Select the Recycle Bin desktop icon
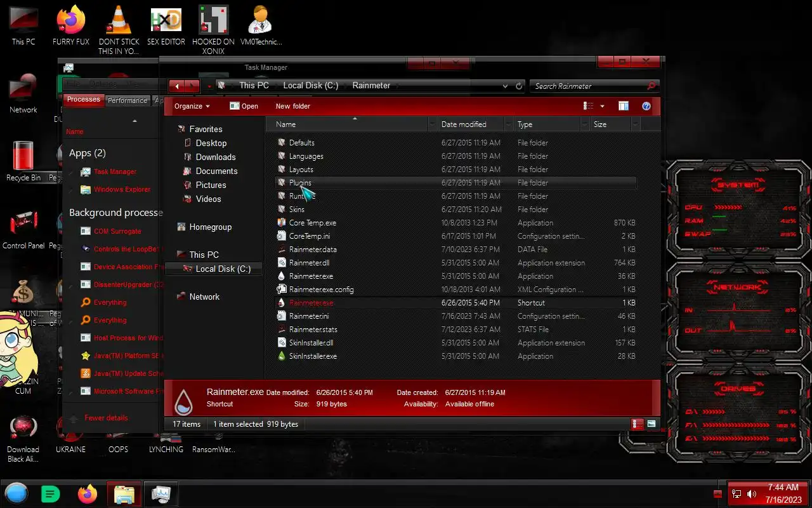The image size is (812, 508). pos(23,156)
